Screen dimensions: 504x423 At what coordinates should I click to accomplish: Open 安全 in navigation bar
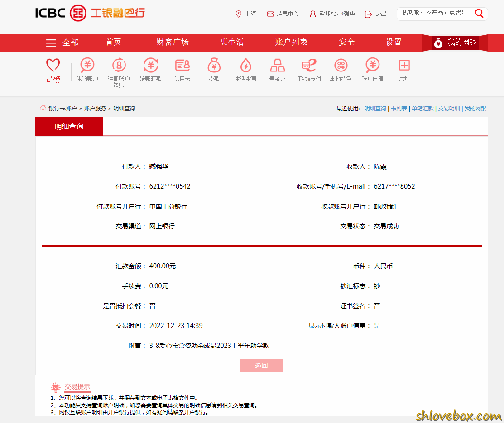pos(346,43)
